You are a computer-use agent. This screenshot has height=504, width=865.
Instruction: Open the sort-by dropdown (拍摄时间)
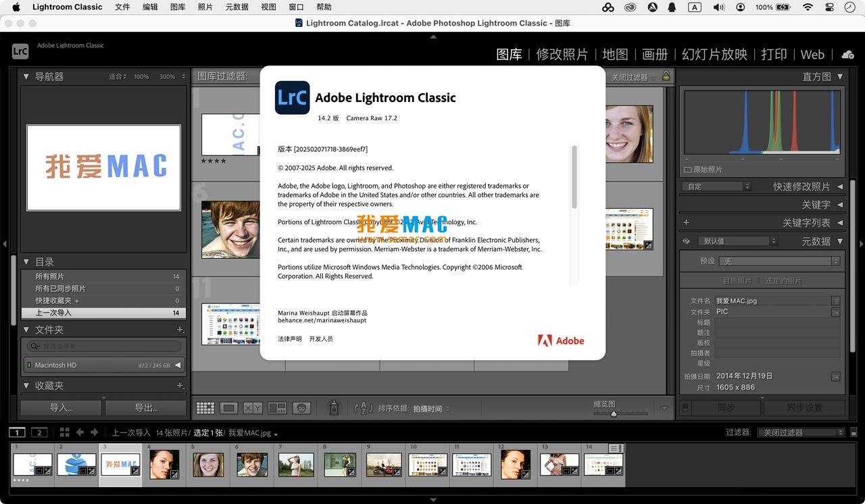[x=431, y=409]
